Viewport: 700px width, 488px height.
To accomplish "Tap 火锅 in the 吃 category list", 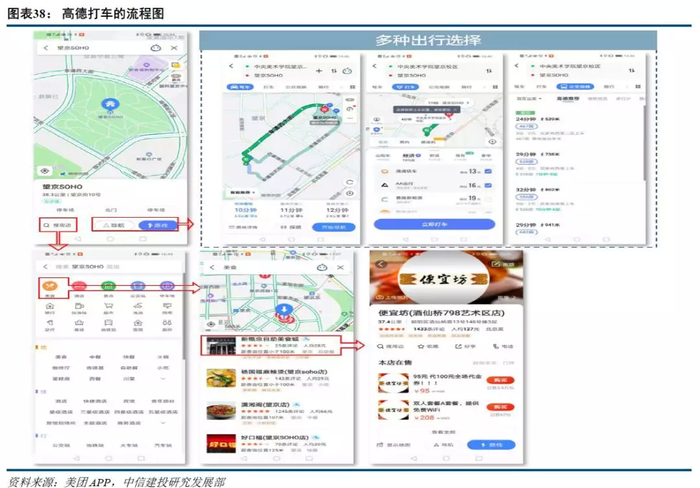I will coord(162,357).
